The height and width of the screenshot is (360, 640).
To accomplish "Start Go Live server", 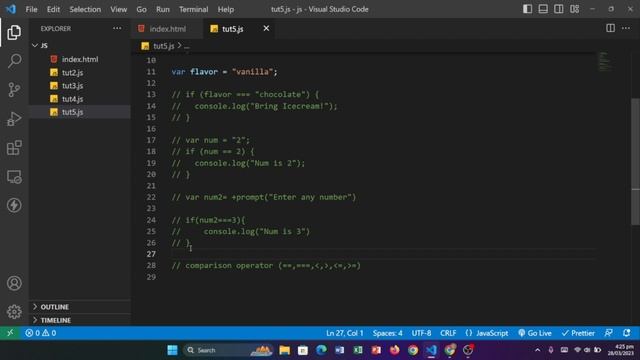I will pyautogui.click(x=535, y=333).
